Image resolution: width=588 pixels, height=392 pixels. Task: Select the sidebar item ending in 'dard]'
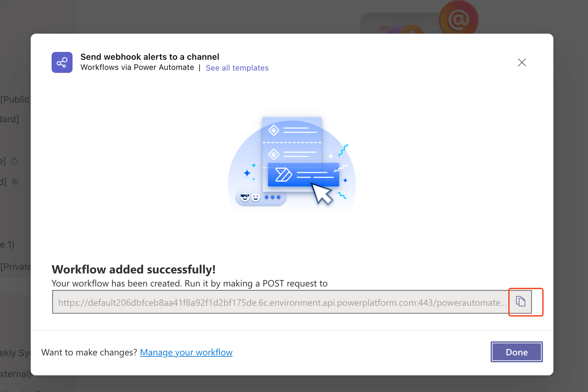(9, 119)
